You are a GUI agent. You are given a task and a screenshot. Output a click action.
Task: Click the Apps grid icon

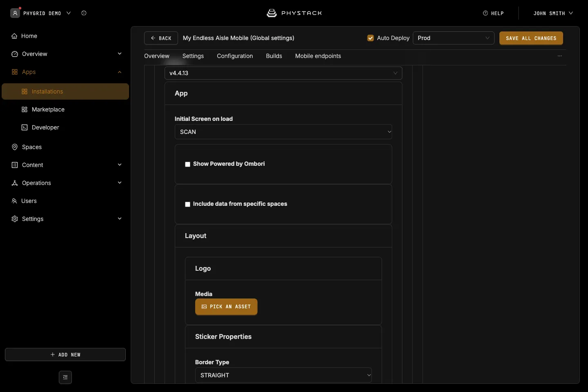tap(15, 72)
